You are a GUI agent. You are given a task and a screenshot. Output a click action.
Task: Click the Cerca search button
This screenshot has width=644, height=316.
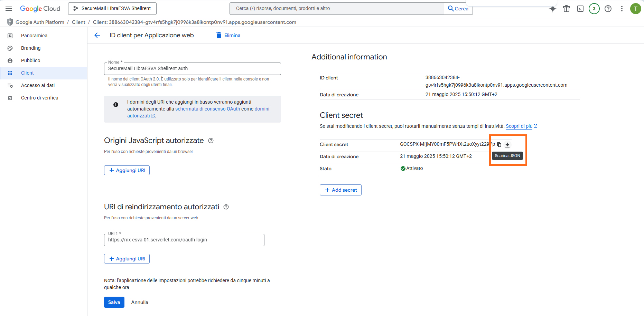tap(458, 9)
